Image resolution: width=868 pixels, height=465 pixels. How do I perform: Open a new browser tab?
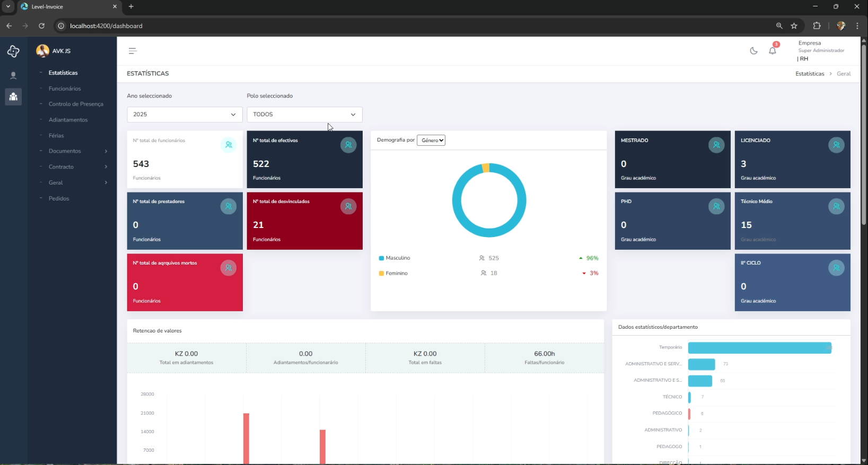click(131, 6)
